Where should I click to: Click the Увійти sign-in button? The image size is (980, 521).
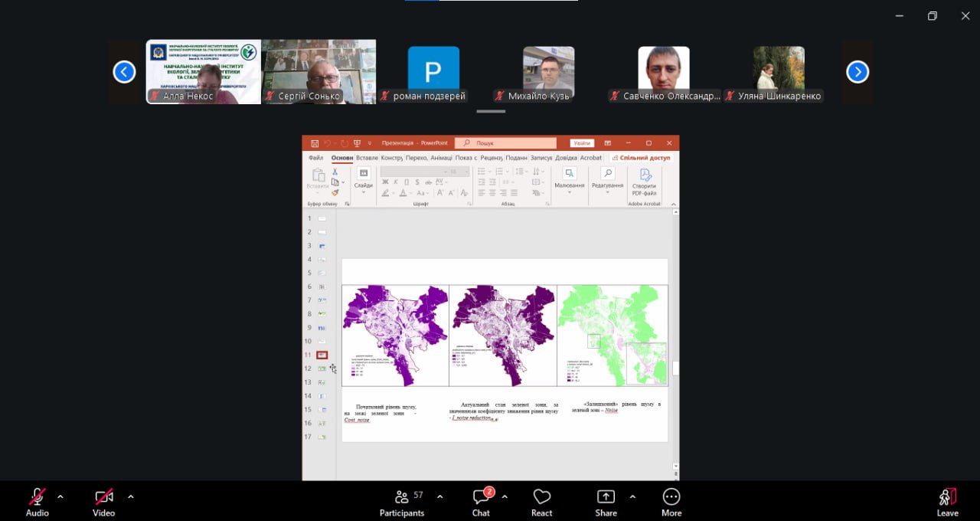pyautogui.click(x=582, y=143)
